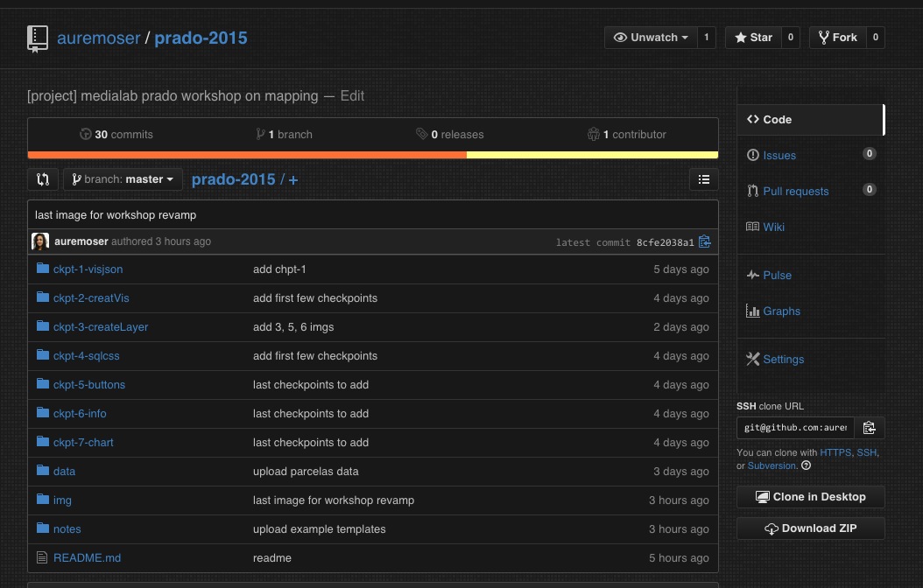The image size is (923, 588).
Task: Open the prado-2015 repository title link
Action: [201, 38]
